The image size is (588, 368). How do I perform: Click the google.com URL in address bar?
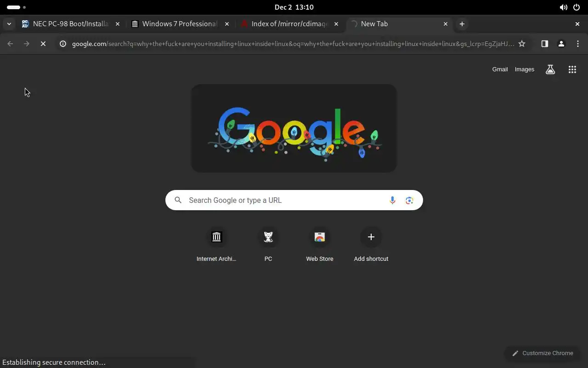[x=293, y=44]
